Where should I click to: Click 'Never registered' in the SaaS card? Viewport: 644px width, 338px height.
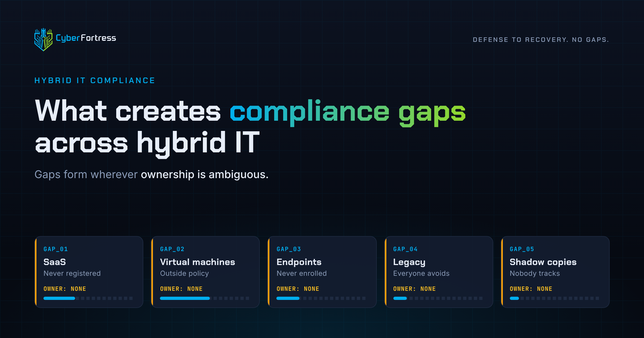[x=72, y=273]
